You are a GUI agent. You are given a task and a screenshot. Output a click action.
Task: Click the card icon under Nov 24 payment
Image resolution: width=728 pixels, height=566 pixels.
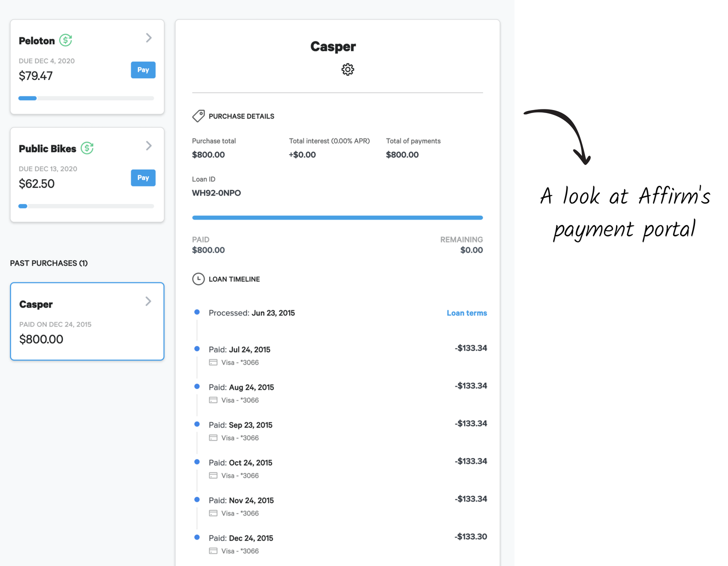[213, 513]
